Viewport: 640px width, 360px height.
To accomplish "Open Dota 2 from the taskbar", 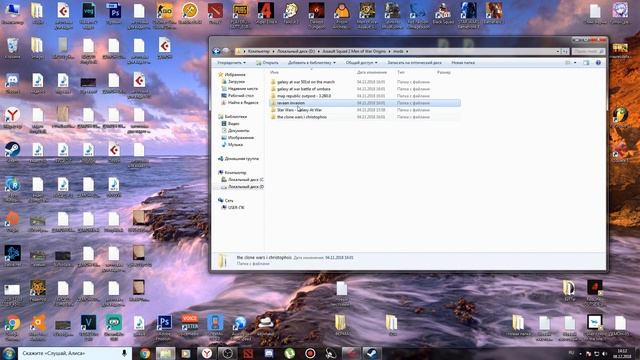I will tap(248, 353).
